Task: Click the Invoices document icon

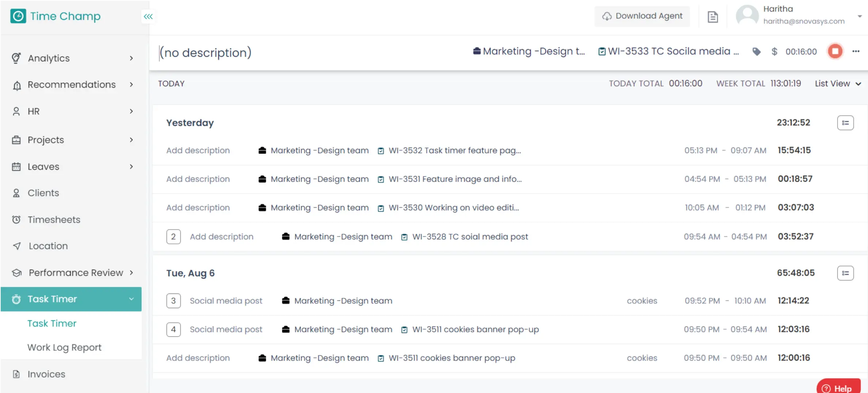Action: (16, 374)
